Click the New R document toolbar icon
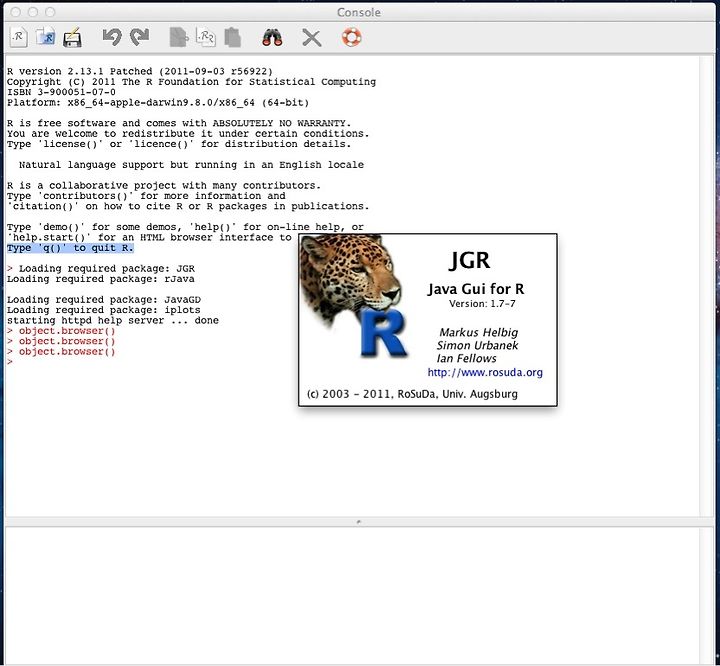This screenshot has width=720, height=666. 18,37
